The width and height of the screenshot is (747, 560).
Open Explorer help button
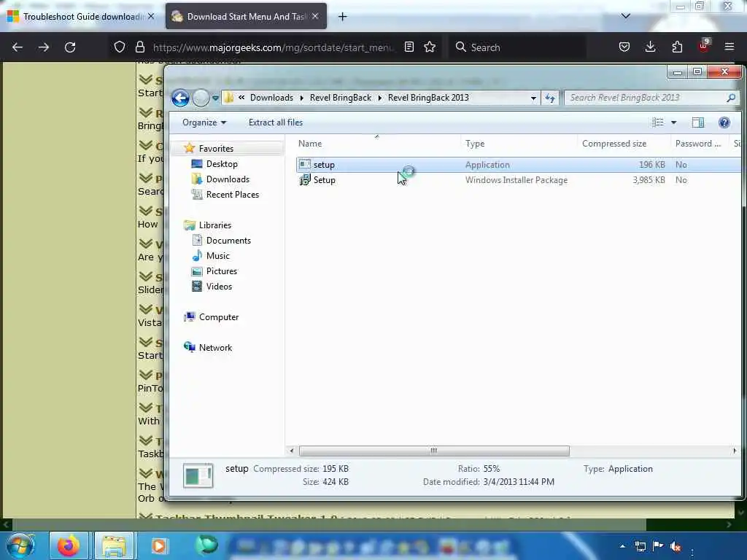pos(724,122)
